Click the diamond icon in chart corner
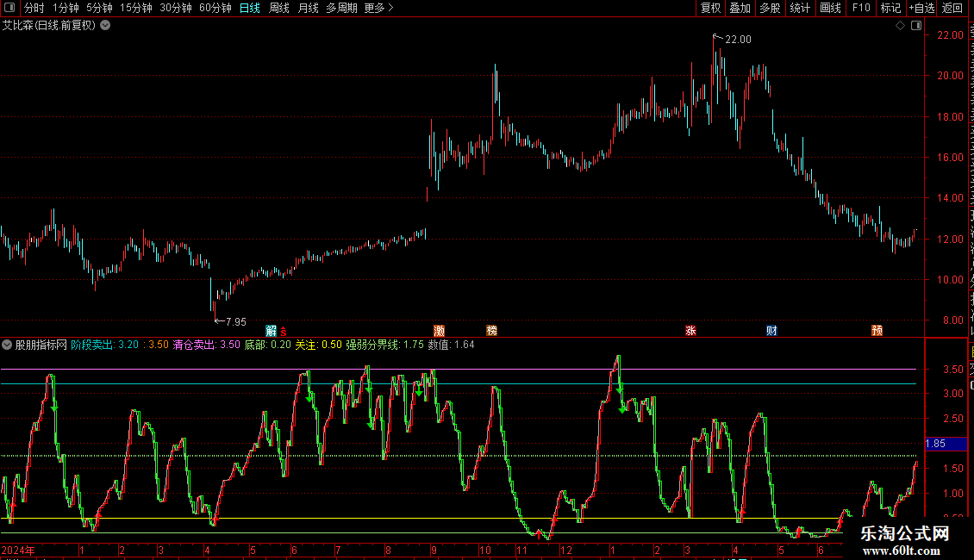Viewport: 974px width, 560px height. [900, 26]
